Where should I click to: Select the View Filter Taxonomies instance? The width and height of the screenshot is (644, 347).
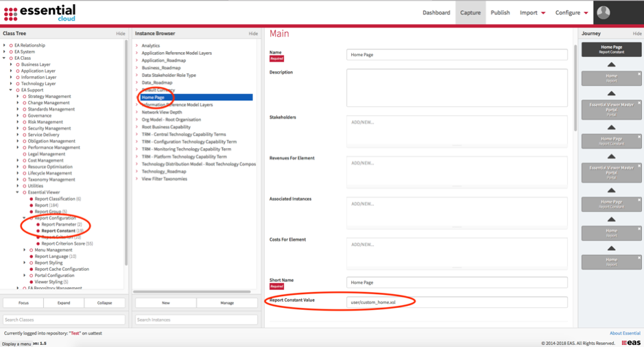coord(165,178)
